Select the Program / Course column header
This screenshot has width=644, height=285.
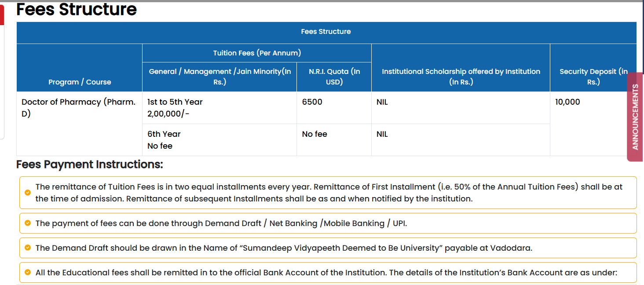tap(80, 82)
